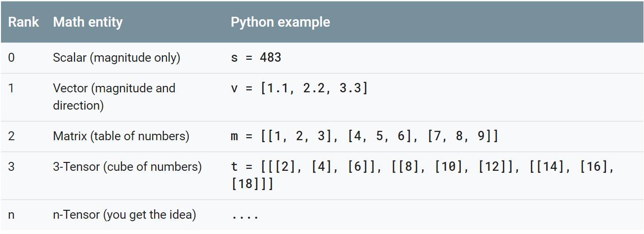Select the Scalar (magnitude only) cell
Viewport: 644px width, 234px height.
pos(117,58)
